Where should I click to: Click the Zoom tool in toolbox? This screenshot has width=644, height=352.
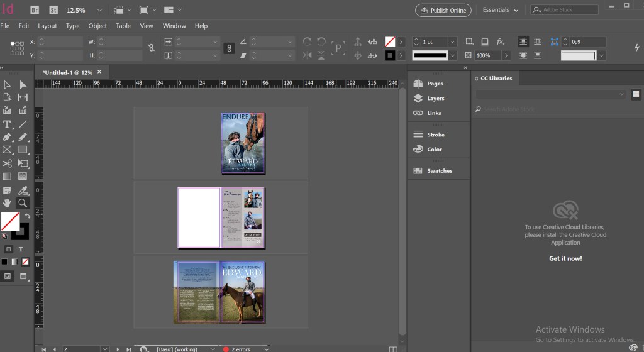coord(23,202)
